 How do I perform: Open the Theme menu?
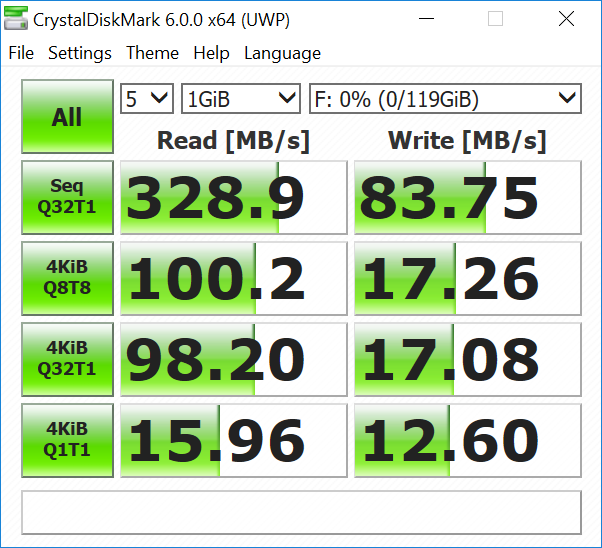(152, 53)
